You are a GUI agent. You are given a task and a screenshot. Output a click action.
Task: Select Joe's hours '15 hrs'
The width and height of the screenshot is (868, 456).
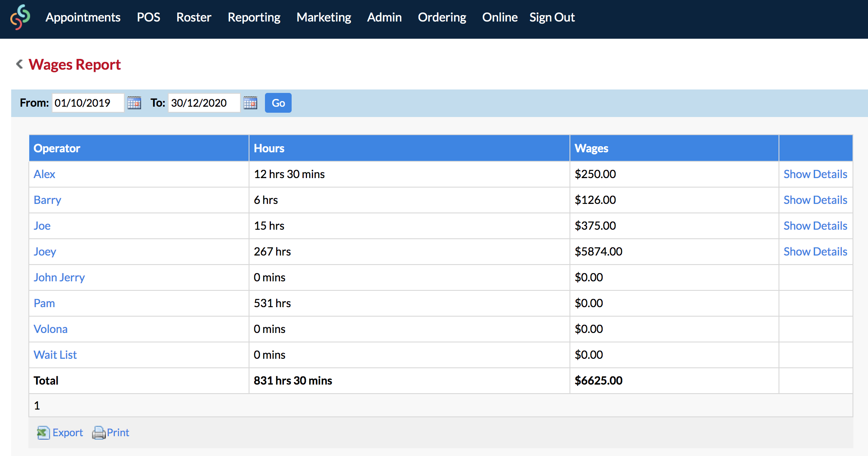(x=269, y=226)
